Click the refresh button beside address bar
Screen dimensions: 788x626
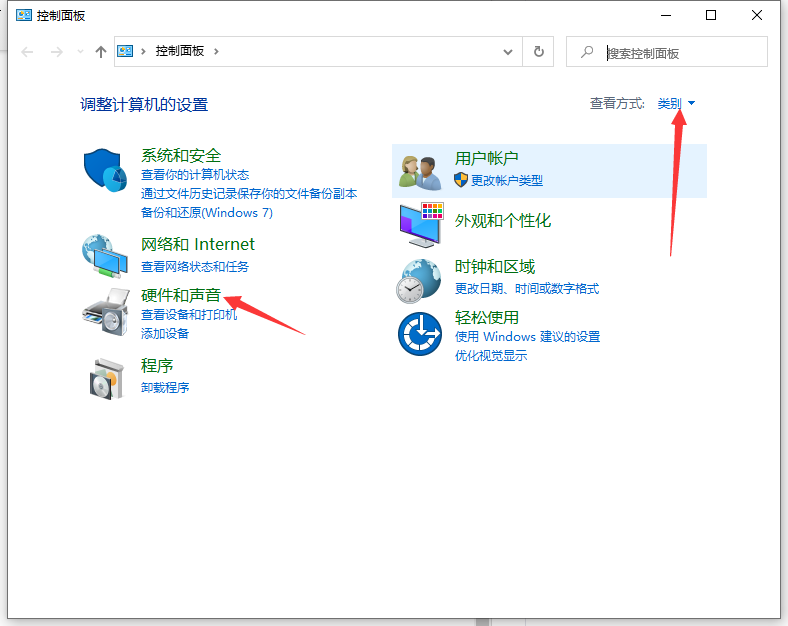click(539, 52)
